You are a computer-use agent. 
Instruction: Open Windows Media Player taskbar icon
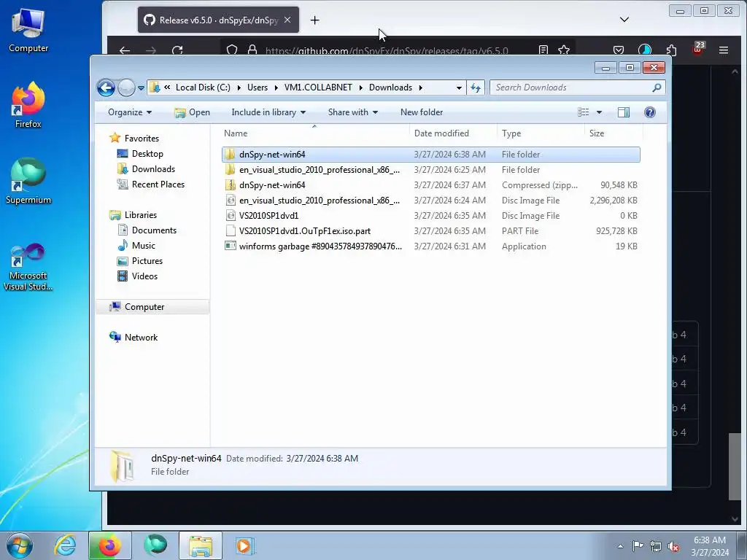pyautogui.click(x=245, y=545)
